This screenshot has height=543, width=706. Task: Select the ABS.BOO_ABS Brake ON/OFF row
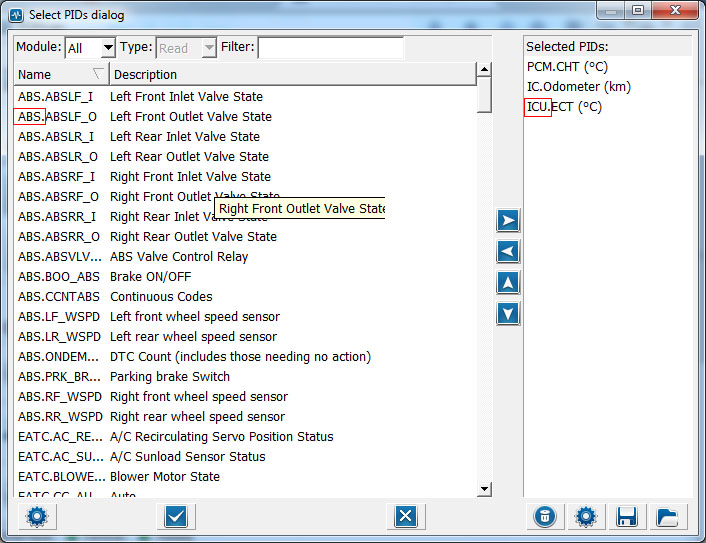tap(150, 277)
